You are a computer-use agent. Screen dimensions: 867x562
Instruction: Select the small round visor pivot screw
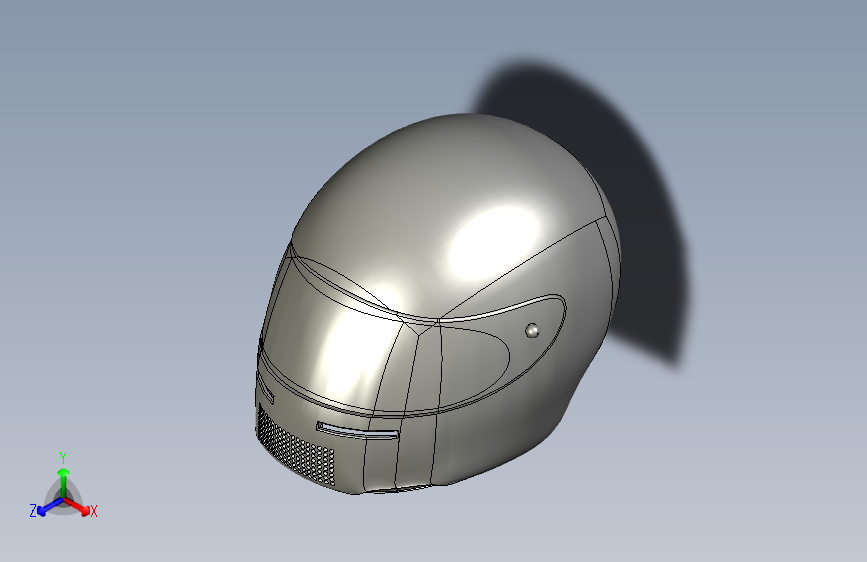pyautogui.click(x=532, y=331)
